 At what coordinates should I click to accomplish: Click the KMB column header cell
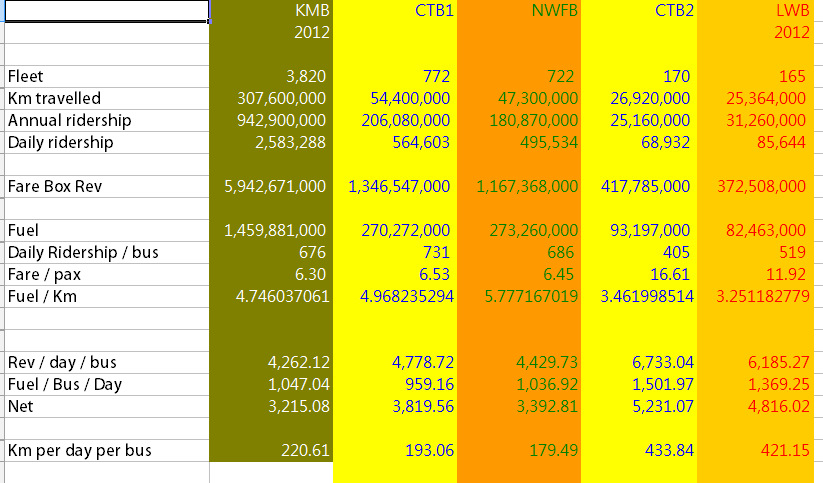[312, 10]
